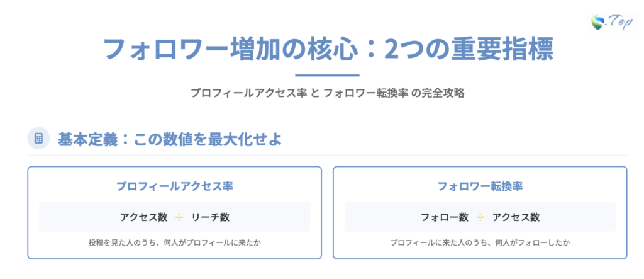Screen dimensions: 644x279
Task: Click the description プロフィールに来た人のうち、何人がフォローしたか
Action: [x=480, y=242]
